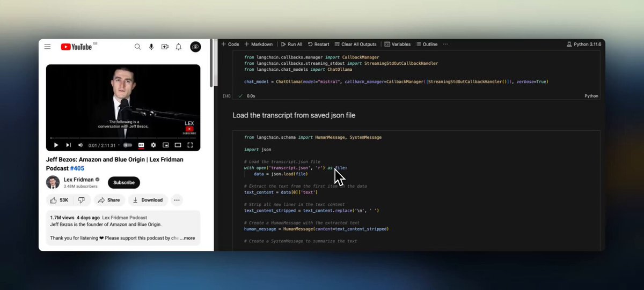Open the #405 hashtag link

[x=77, y=168]
